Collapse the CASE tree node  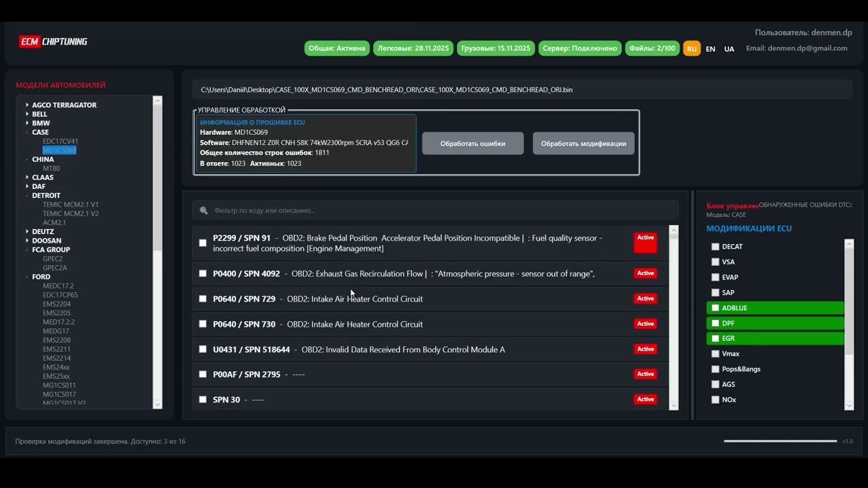[27, 132]
